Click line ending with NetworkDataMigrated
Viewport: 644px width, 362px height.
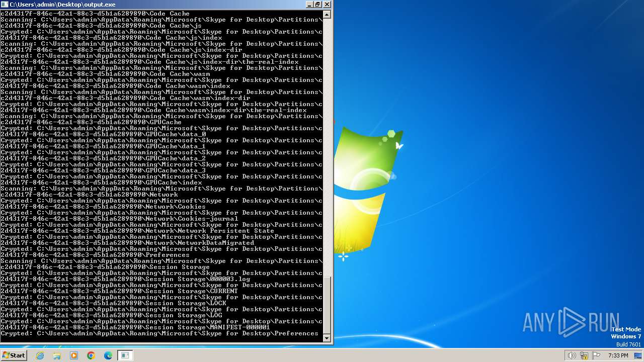tap(127, 243)
